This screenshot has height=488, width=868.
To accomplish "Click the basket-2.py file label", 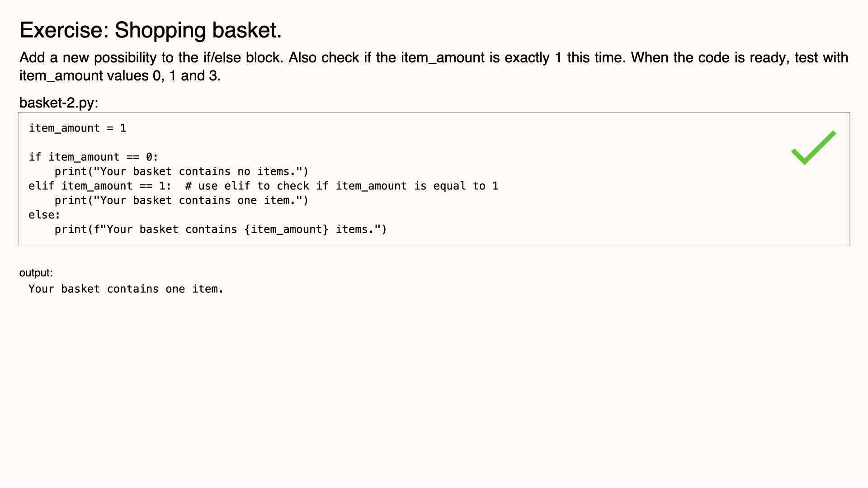I will click(x=59, y=103).
